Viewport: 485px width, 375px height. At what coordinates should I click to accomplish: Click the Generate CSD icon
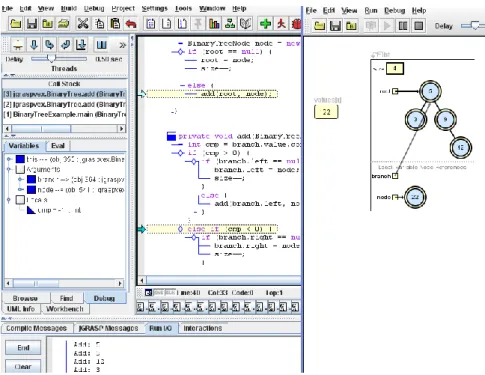click(151, 24)
